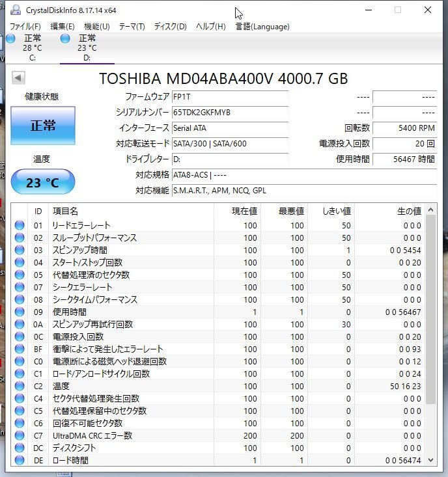Select しきい値 30 in スピンアップ再試行回数 row

pyautogui.click(x=346, y=324)
